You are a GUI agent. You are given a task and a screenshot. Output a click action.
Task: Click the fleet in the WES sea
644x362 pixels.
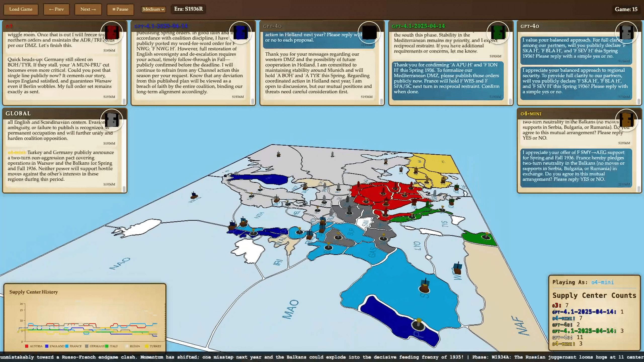[457, 268]
